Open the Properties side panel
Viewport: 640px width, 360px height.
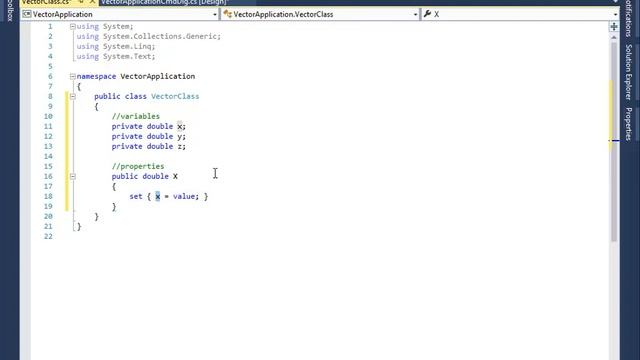(x=629, y=124)
